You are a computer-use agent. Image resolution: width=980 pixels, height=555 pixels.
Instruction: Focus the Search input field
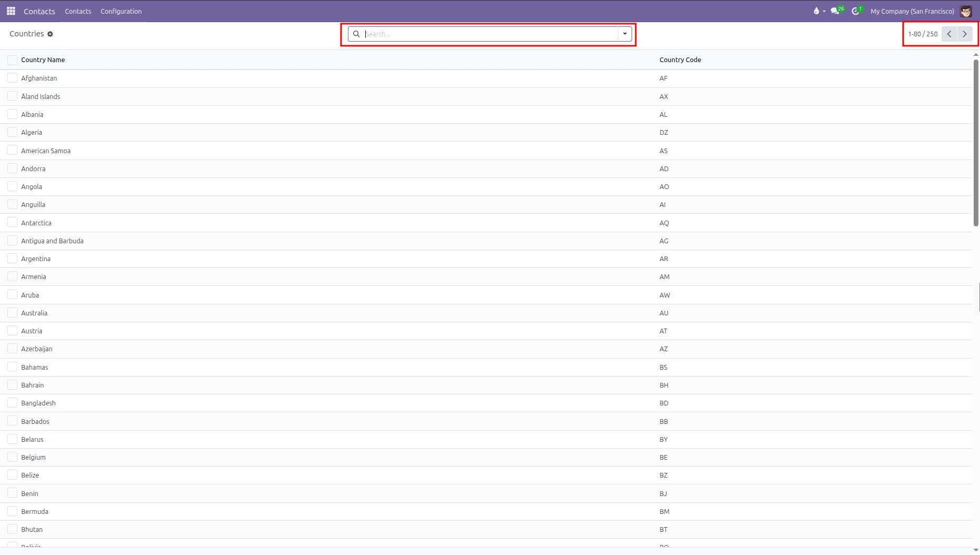click(491, 34)
